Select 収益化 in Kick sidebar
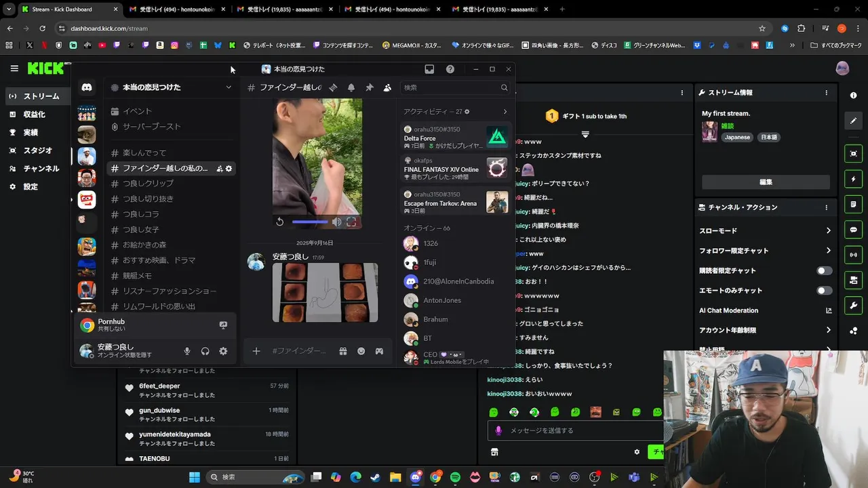Image resolution: width=868 pixels, height=488 pixels. pyautogui.click(x=35, y=115)
